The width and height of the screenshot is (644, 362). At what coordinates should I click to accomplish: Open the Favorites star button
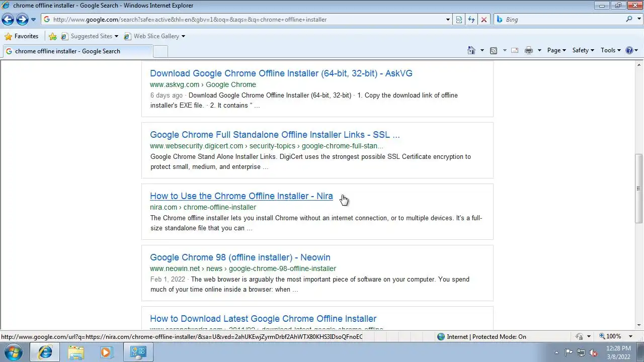click(x=21, y=36)
